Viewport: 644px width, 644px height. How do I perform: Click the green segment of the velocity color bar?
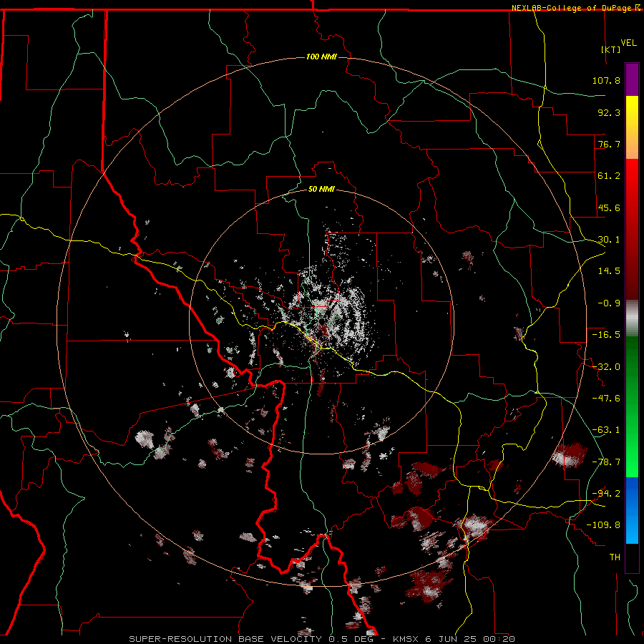[632, 406]
